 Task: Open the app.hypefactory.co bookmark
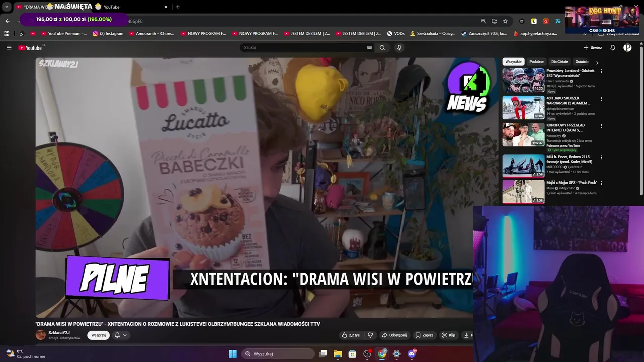click(535, 34)
